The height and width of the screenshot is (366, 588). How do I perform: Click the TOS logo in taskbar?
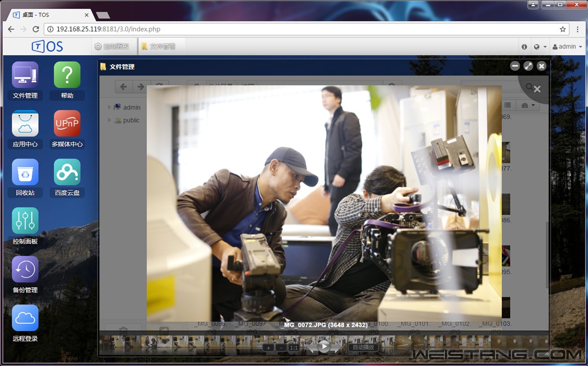point(48,47)
